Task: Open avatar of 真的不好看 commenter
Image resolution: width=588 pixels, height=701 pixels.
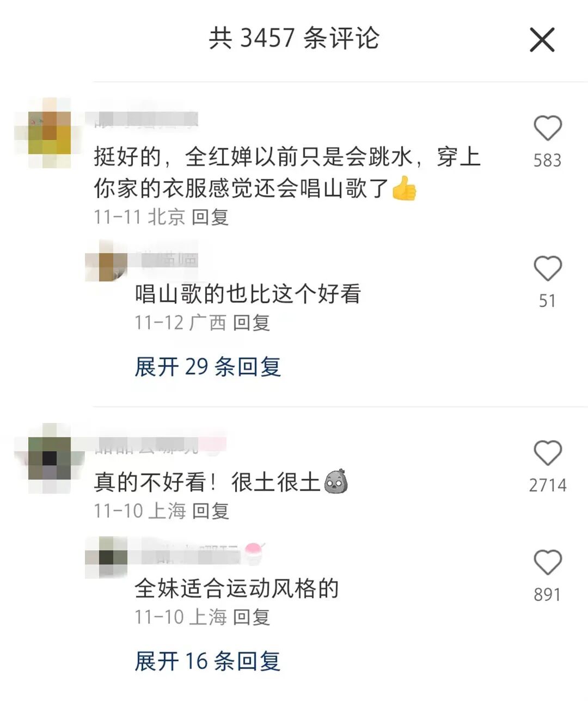Action: point(50,458)
